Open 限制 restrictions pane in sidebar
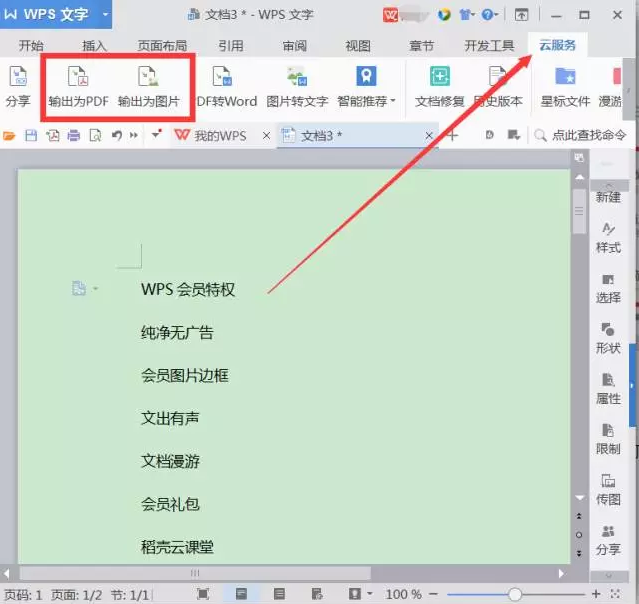 click(608, 439)
